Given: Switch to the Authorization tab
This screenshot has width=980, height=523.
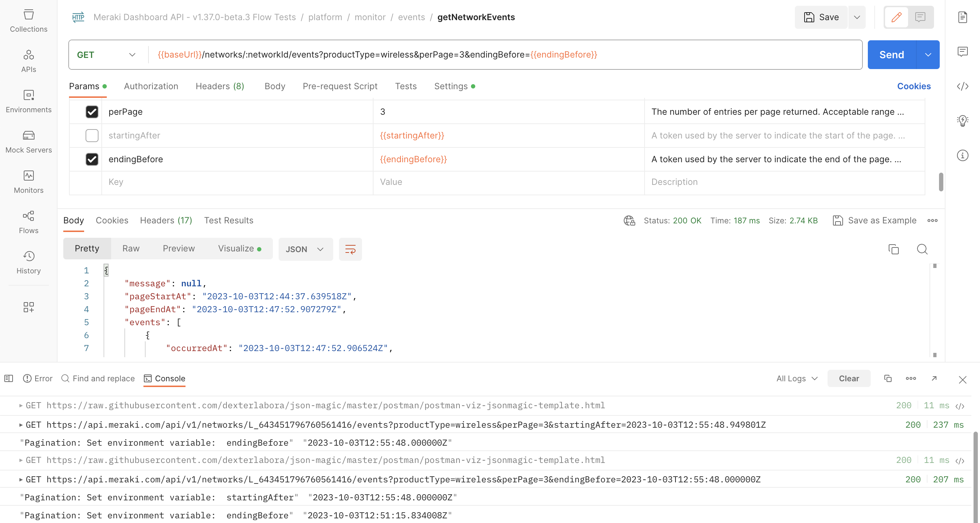Looking at the screenshot, I should 151,86.
